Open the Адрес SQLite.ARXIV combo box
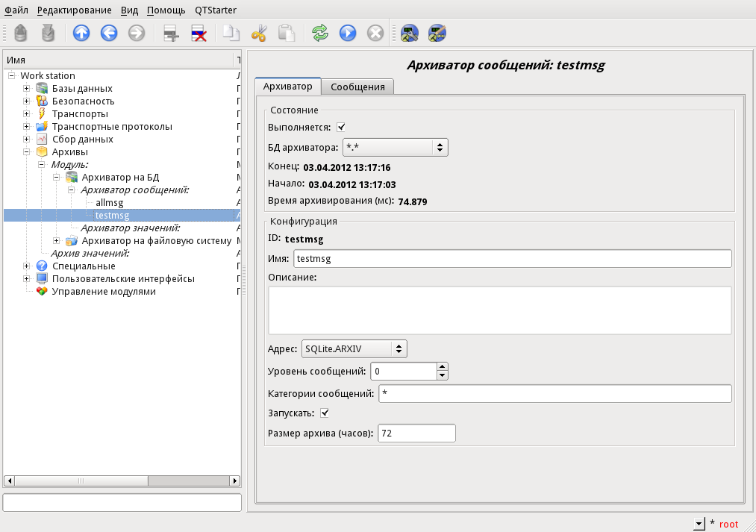 (354, 348)
